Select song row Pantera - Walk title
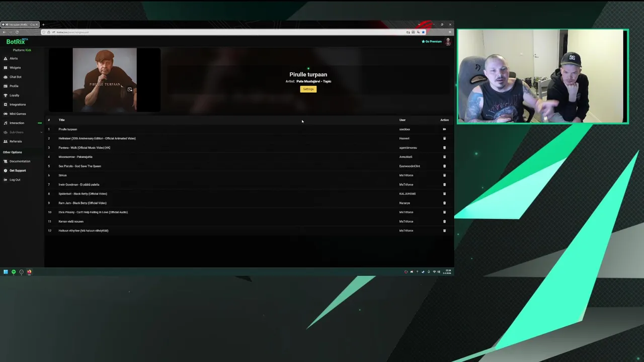The height and width of the screenshot is (362, 644). tap(84, 148)
